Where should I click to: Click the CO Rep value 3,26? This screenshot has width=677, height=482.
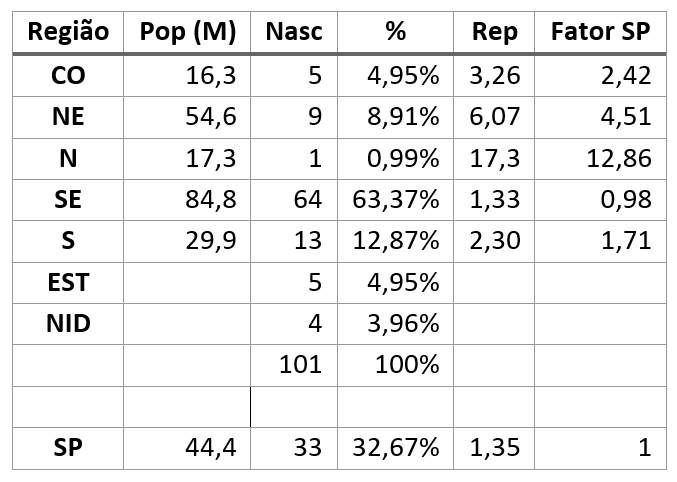coord(494,76)
